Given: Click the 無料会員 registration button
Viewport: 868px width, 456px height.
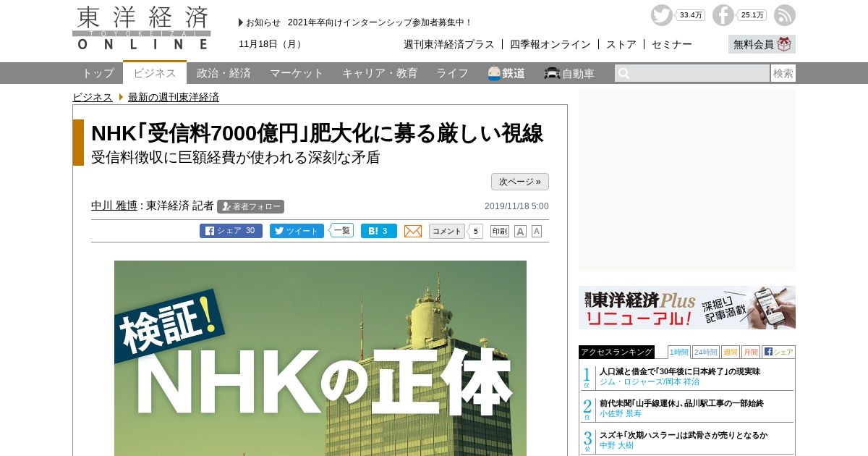Looking at the screenshot, I should coord(762,44).
